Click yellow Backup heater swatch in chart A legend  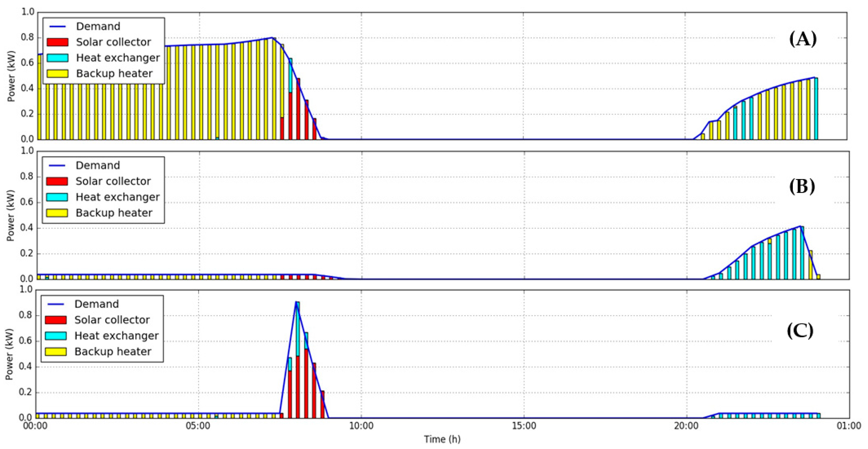(x=57, y=73)
